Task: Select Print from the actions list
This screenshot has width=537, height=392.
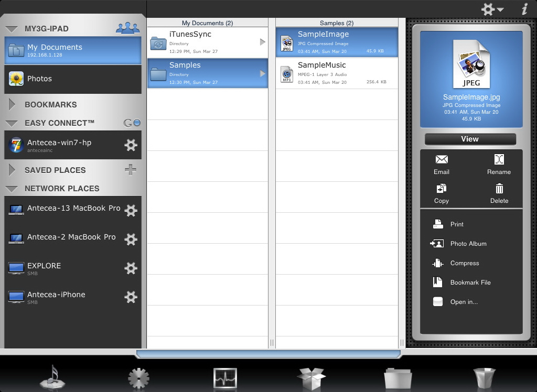Action: (x=456, y=224)
